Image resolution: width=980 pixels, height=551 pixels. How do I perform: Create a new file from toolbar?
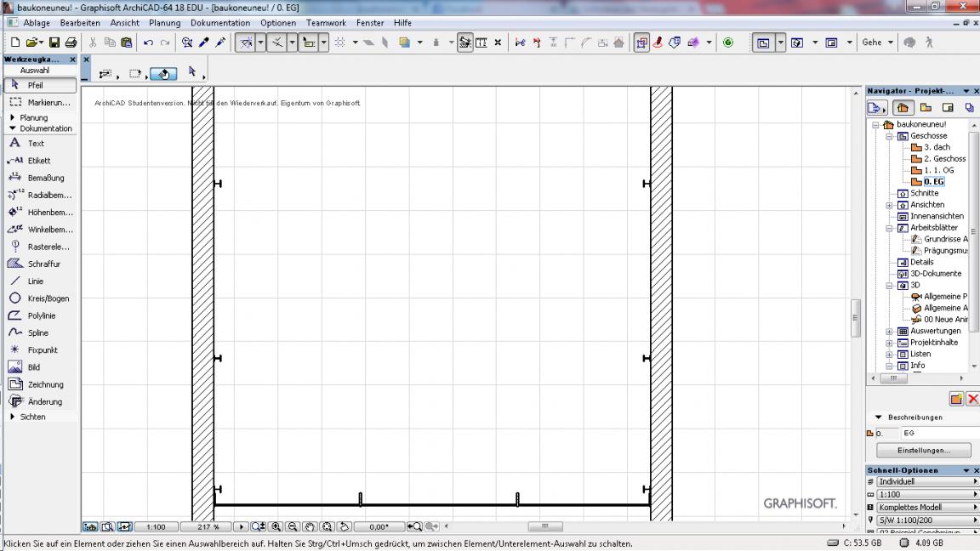15,43
